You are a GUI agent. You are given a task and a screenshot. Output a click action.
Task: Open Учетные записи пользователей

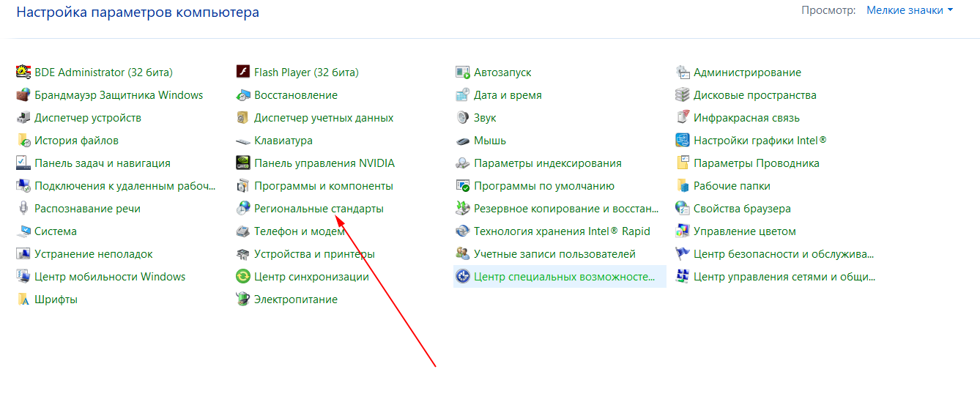point(554,254)
